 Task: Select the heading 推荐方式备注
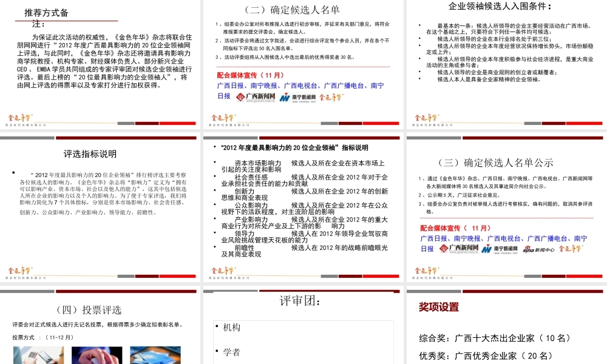coord(46,18)
